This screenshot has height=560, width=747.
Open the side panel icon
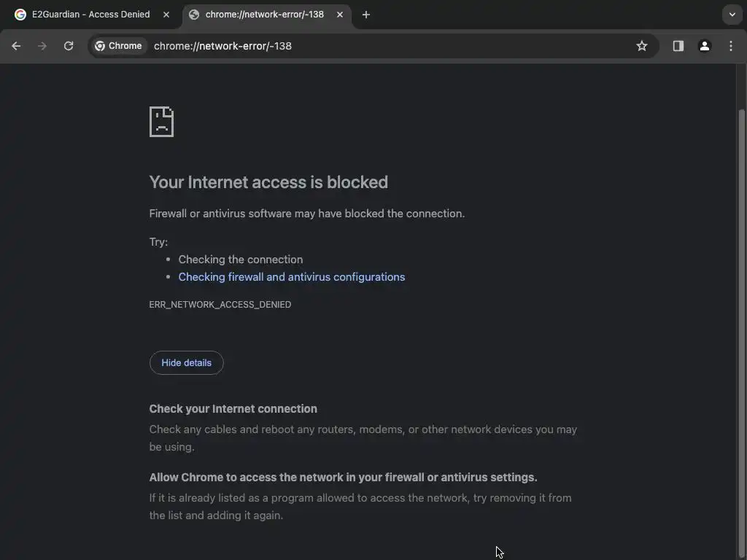678,46
